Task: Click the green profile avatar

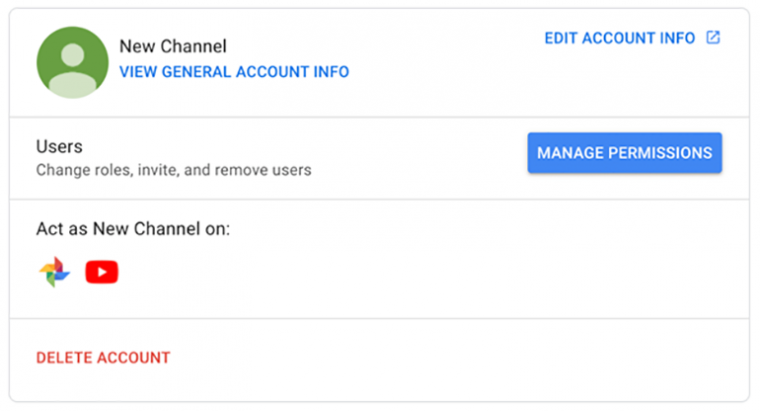Action: [73, 63]
